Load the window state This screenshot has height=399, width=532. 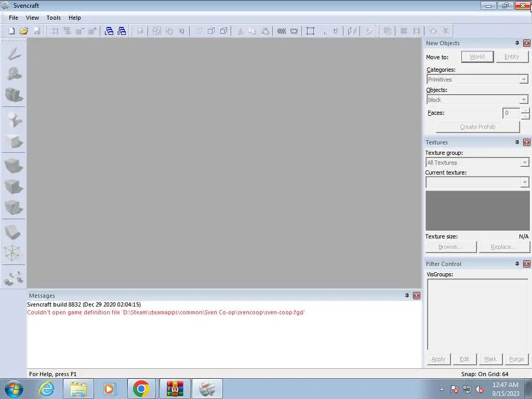109,31
